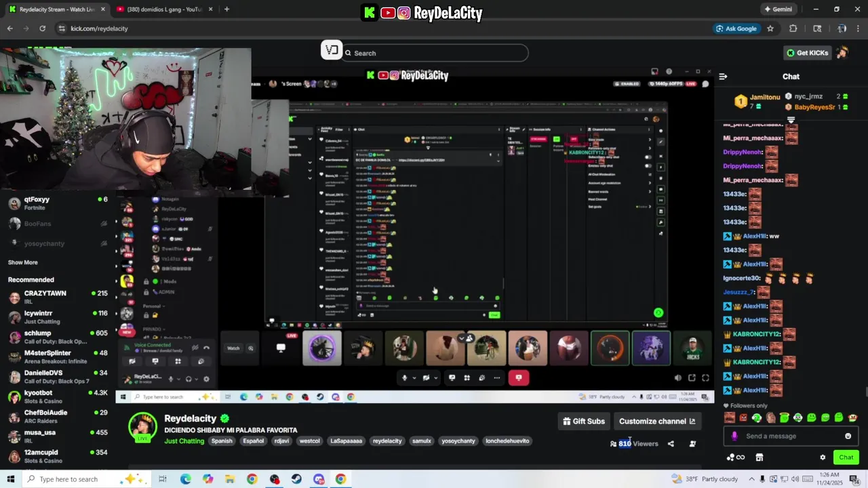Open headphone dropdown arrow in Discord user panel

(197, 379)
